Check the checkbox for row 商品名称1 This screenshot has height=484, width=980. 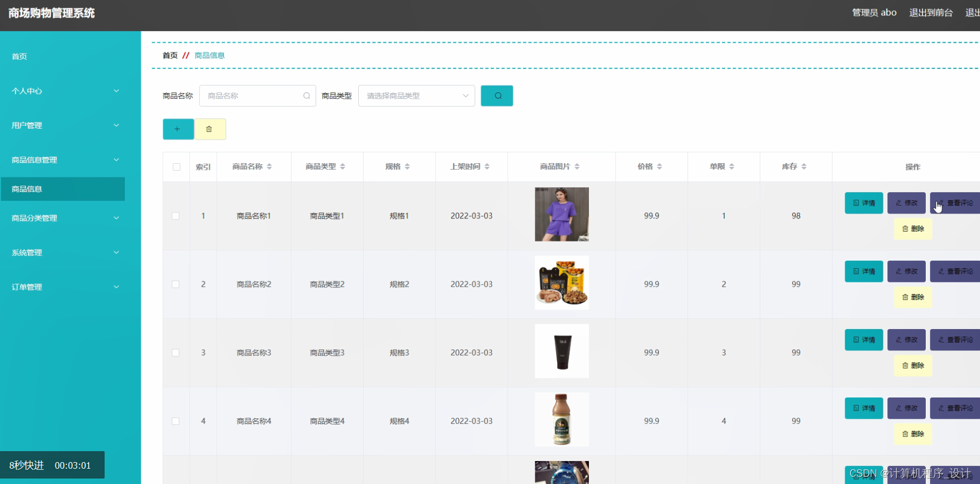[176, 216]
